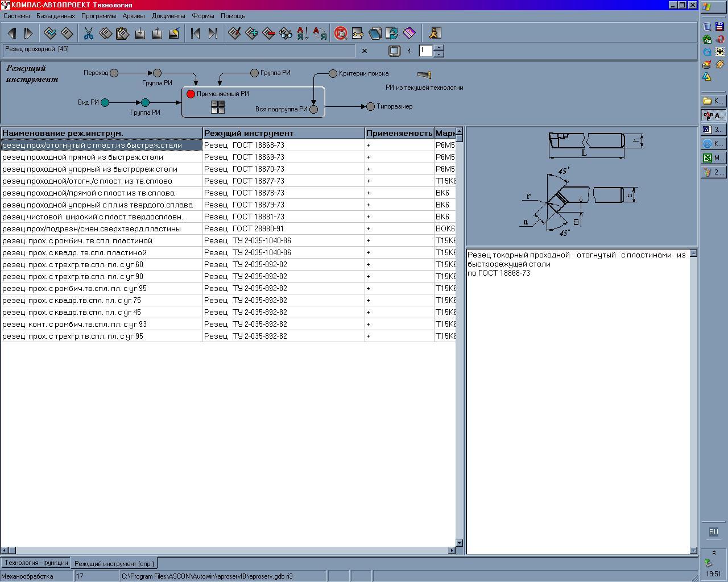This screenshot has width=728, height=582.
Task: Open the Документы menu
Action: click(x=168, y=16)
